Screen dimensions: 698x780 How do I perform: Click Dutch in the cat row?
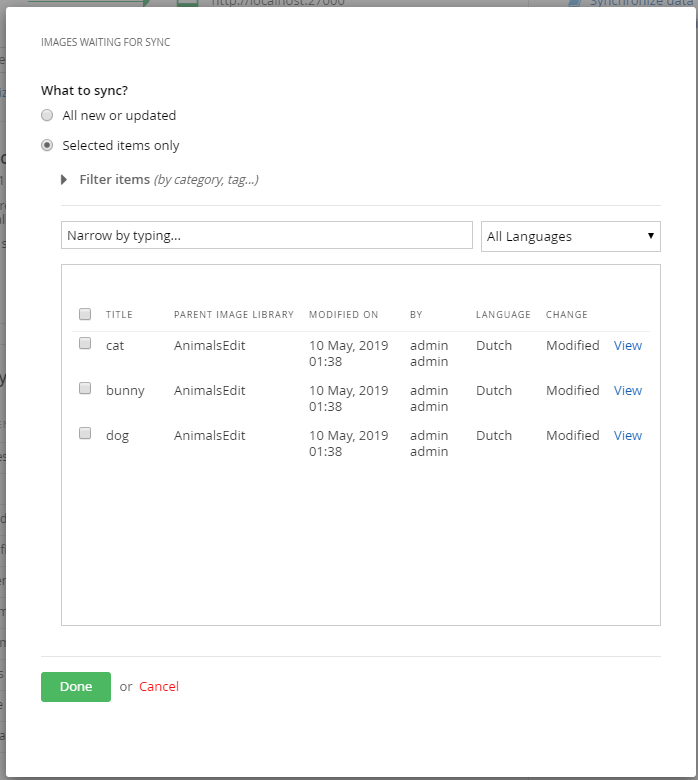(x=494, y=345)
